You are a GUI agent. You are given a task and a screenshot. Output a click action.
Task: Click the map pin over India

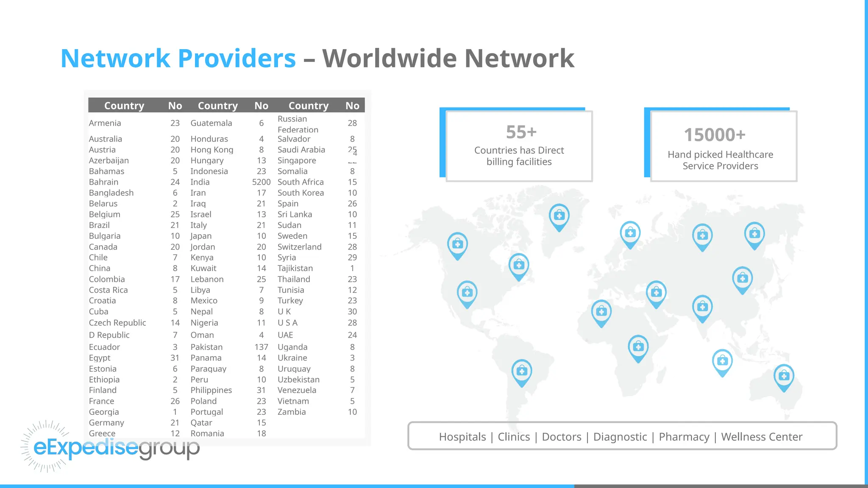pyautogui.click(x=702, y=307)
